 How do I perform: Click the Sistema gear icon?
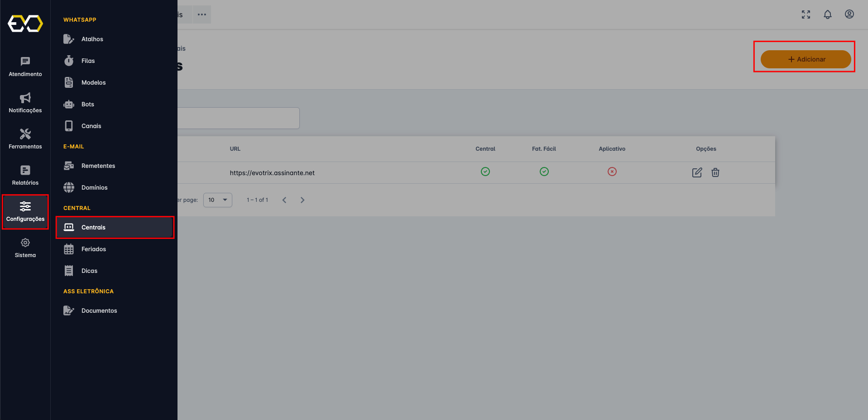[x=25, y=248]
